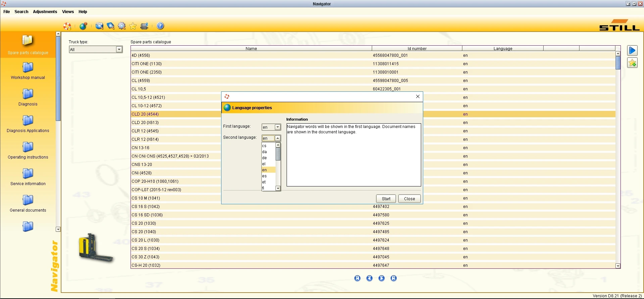Click the book search toolbar icon
Viewport: 644px width, 299px height.
pyautogui.click(x=110, y=26)
